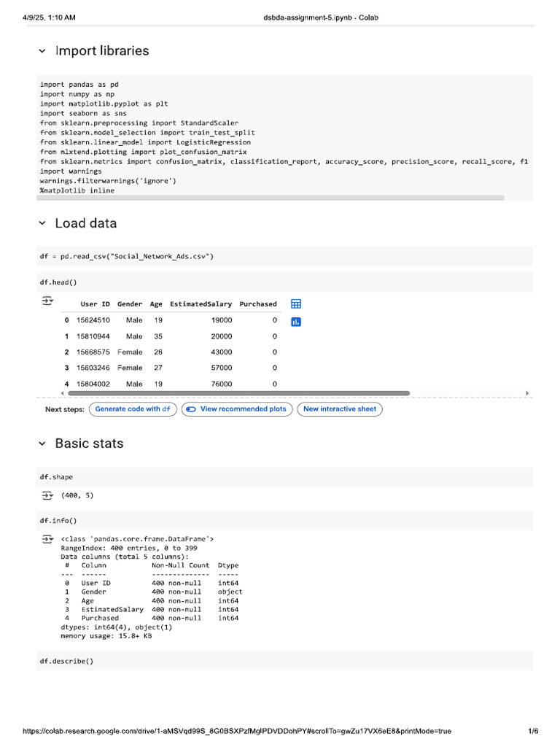
Task: Click output options icon for df.shape cell
Action: pyautogui.click(x=47, y=495)
